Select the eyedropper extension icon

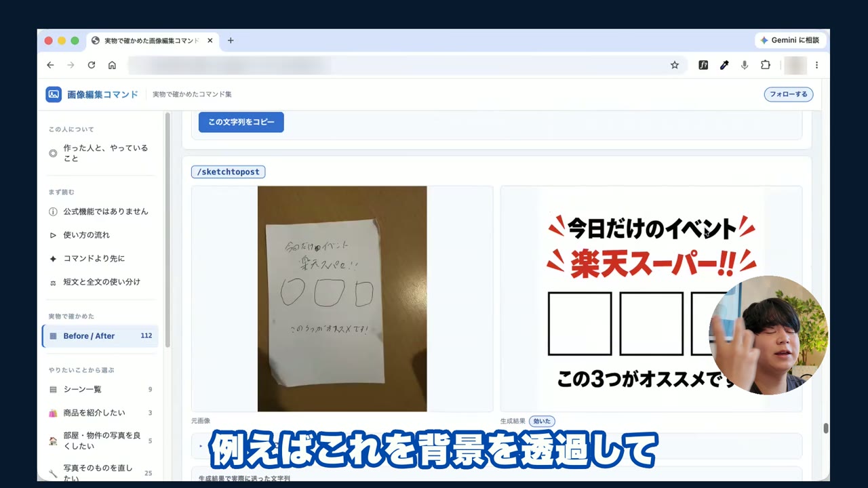[x=724, y=65]
